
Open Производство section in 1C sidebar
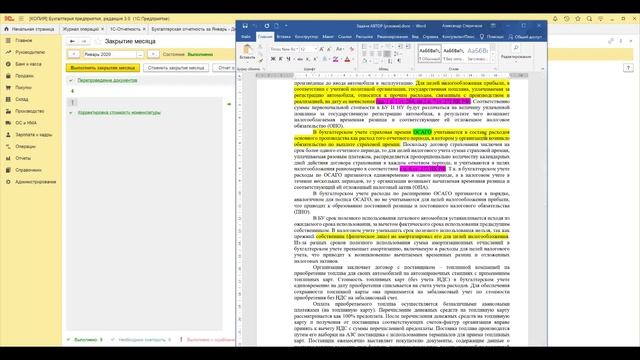29,111
